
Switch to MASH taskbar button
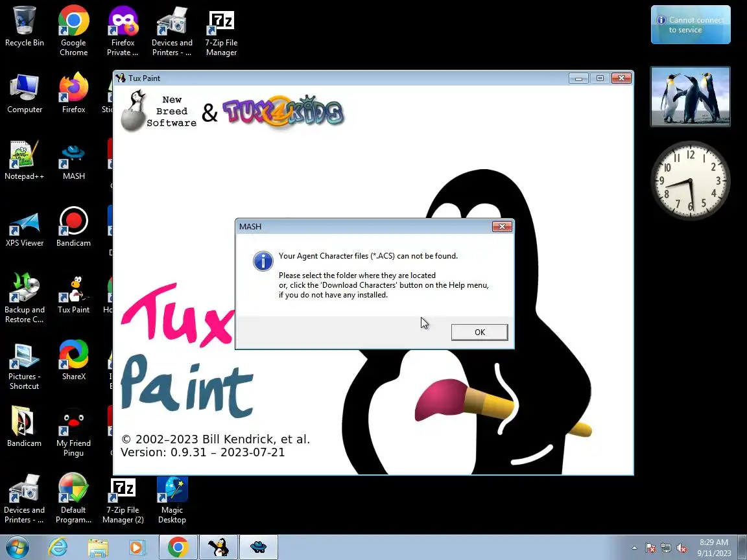(258, 547)
